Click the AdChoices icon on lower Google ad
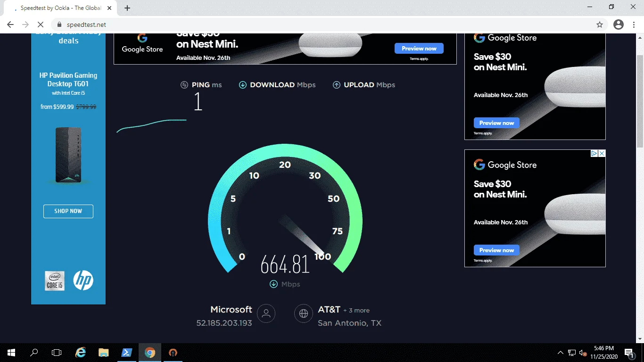 [594, 153]
